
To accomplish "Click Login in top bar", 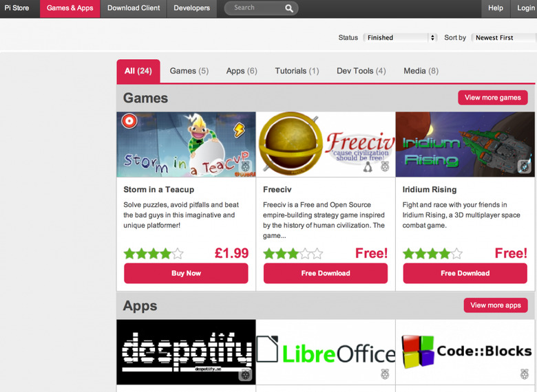I will 525,8.
